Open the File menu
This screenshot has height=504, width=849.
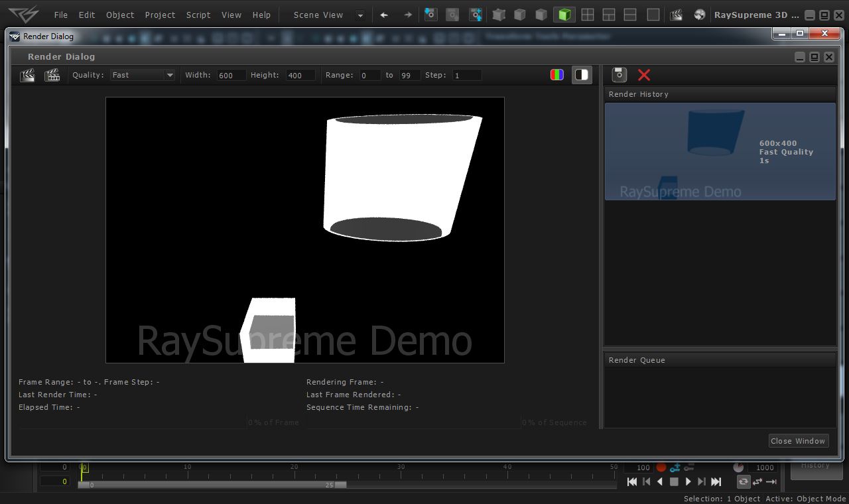pyautogui.click(x=61, y=15)
